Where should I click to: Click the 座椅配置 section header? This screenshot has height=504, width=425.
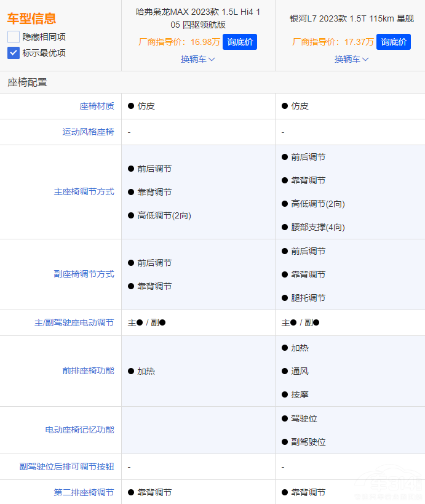(27, 82)
